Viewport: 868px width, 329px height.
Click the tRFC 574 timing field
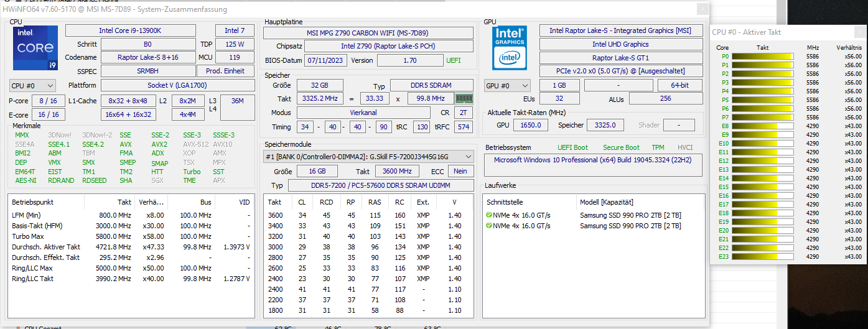click(463, 127)
